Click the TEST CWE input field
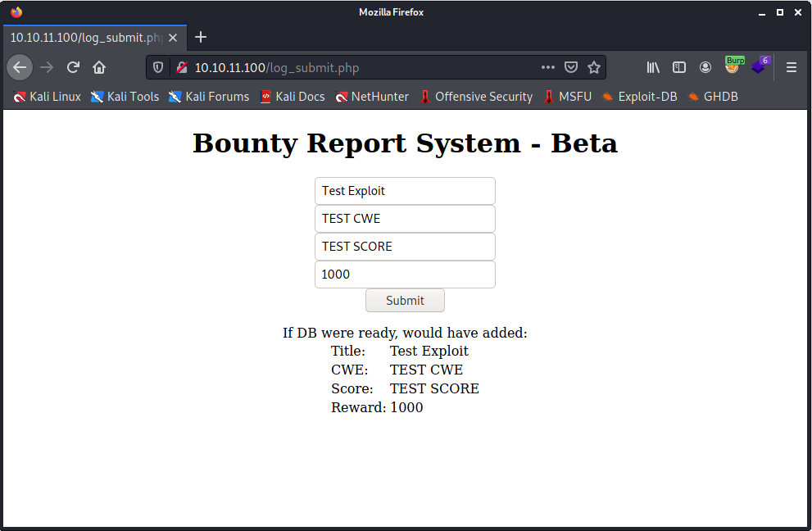Viewport: 812px width, 531px height. (x=405, y=219)
